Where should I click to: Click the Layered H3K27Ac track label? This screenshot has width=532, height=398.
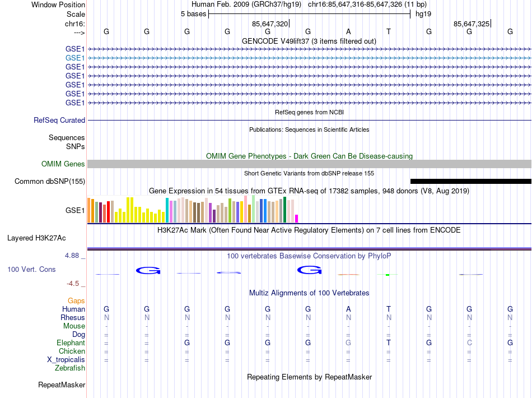36,238
